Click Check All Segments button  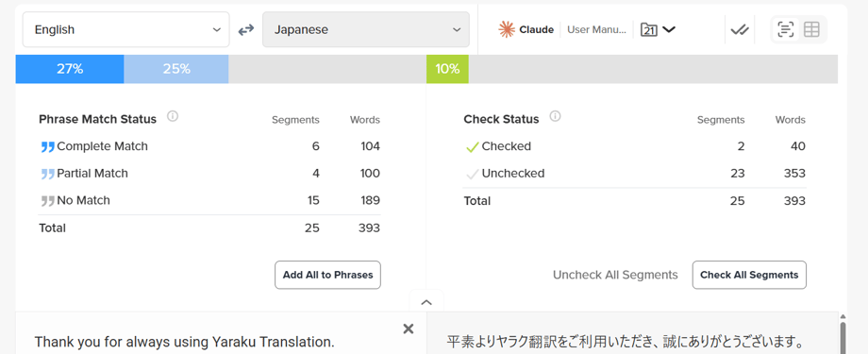coord(749,275)
